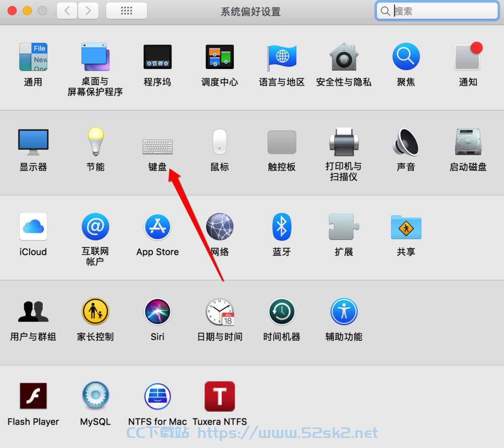Open the 键盘 (Keyboard) preferences

click(157, 147)
